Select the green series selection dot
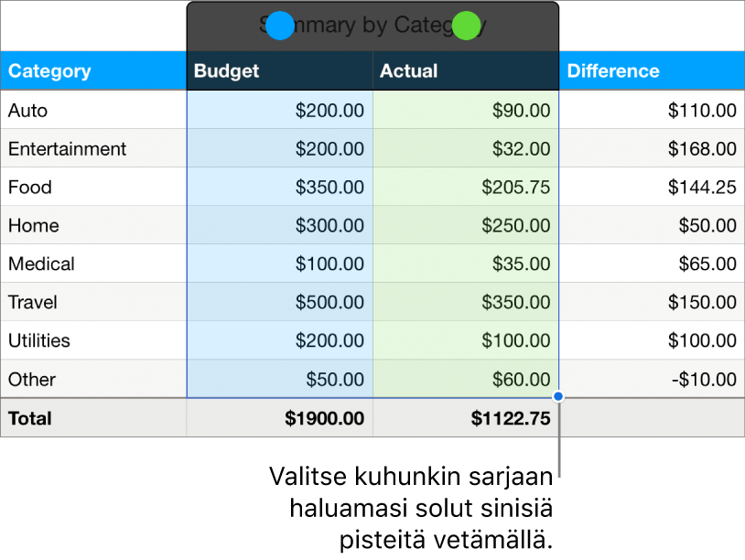The image size is (745, 560). (465, 26)
